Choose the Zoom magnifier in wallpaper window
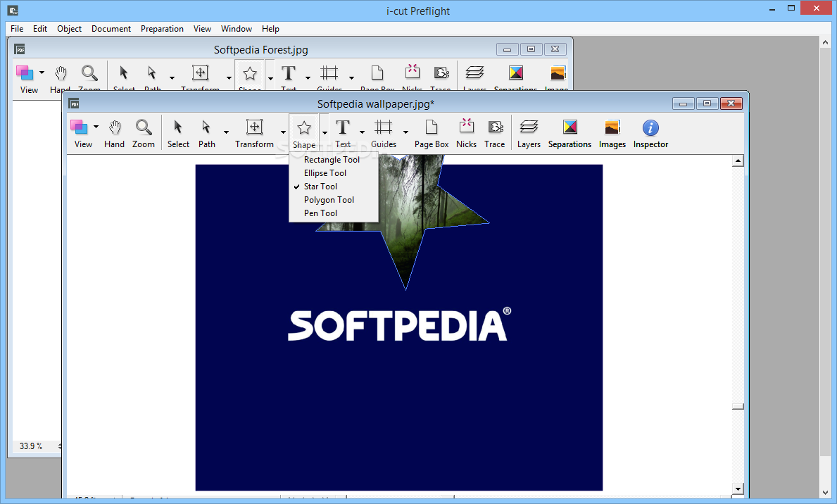 point(144,134)
